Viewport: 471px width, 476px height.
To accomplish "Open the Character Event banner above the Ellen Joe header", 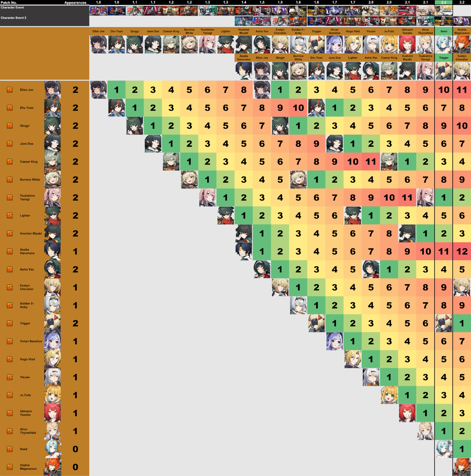I will 98,11.
